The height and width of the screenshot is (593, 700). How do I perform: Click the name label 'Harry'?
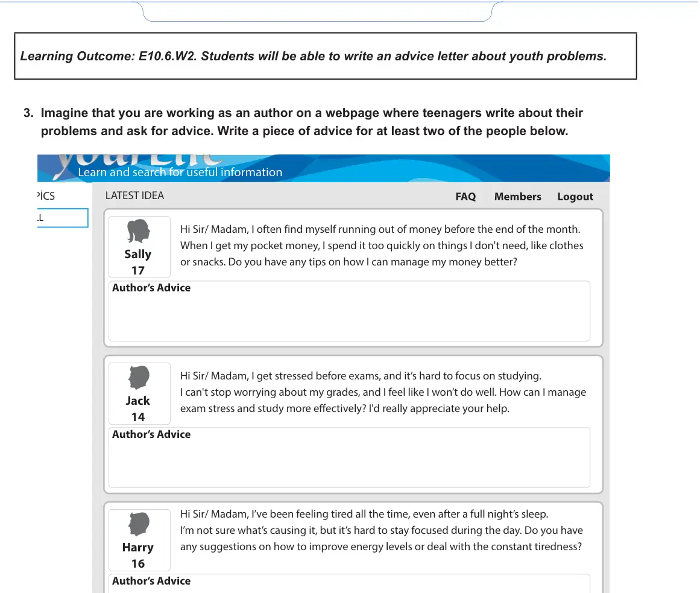[x=138, y=547]
